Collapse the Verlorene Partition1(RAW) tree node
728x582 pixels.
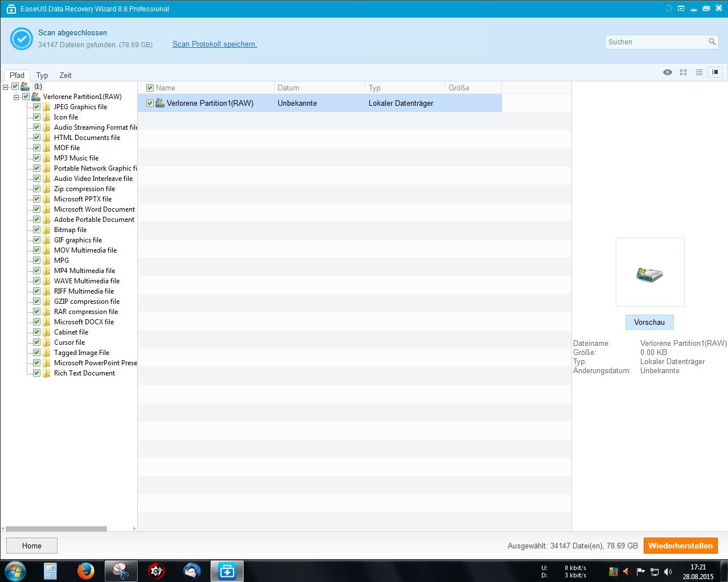coord(17,97)
